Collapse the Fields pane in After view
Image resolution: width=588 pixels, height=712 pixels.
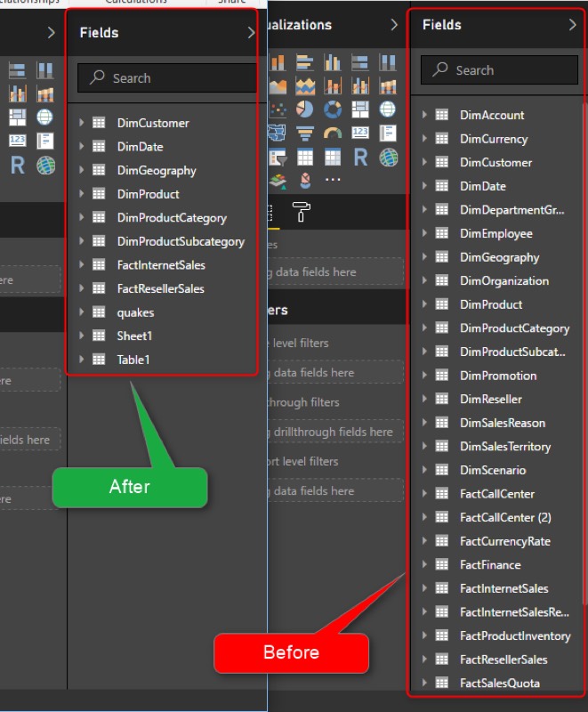(x=251, y=33)
